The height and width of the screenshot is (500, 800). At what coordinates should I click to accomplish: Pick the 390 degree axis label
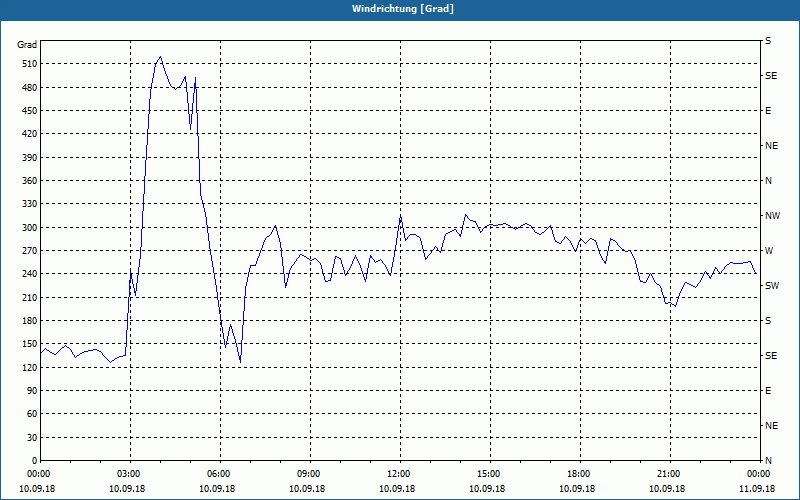[30, 158]
